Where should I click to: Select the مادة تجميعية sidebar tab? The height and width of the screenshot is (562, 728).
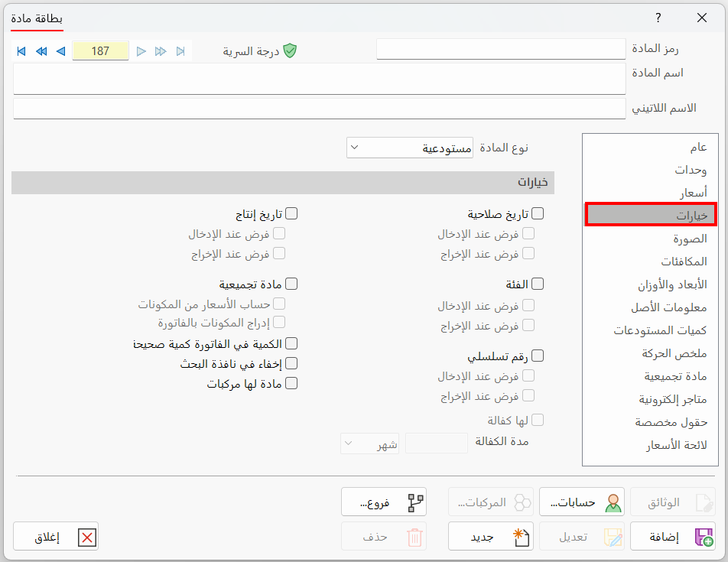[650, 376]
